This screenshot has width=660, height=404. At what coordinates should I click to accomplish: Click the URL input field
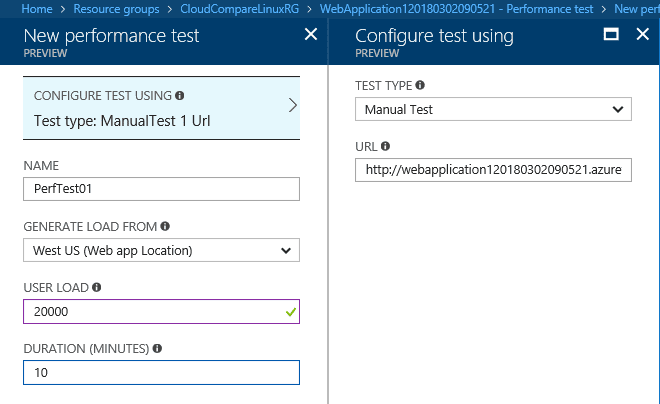pos(493,170)
